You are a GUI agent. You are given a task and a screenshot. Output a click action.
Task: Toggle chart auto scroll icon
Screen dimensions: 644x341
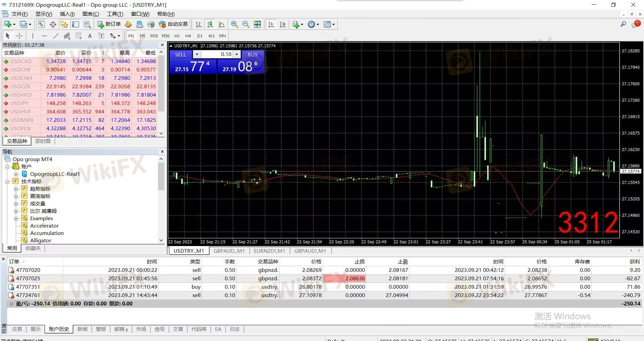(271, 24)
